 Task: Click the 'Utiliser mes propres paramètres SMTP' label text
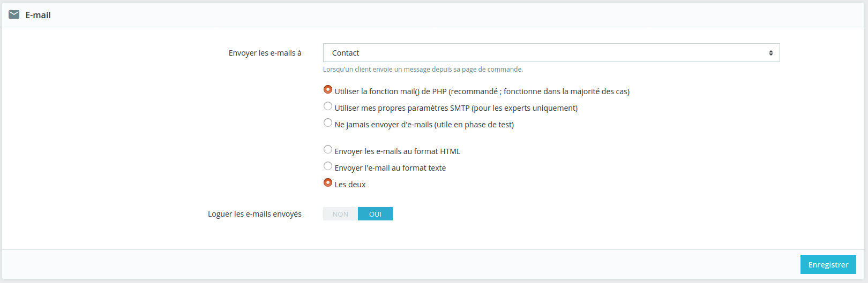(456, 108)
